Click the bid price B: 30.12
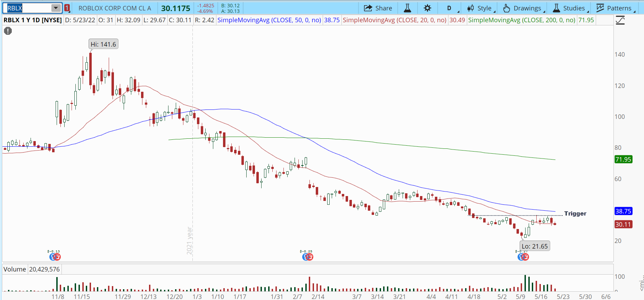This screenshot has height=300, width=644. click(x=230, y=6)
